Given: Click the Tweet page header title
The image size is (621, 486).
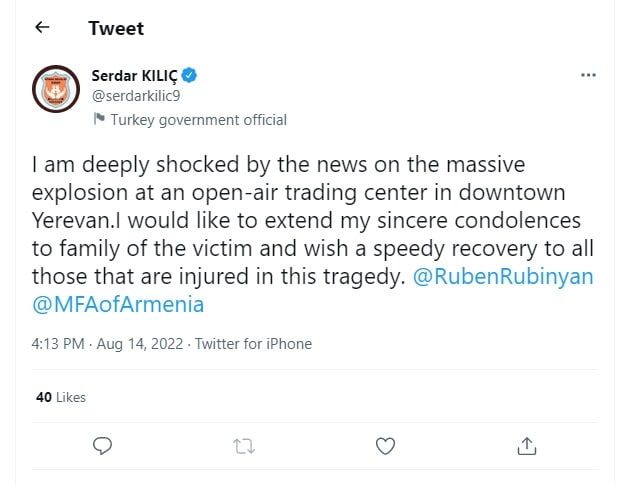Looking at the screenshot, I should pos(116,28).
